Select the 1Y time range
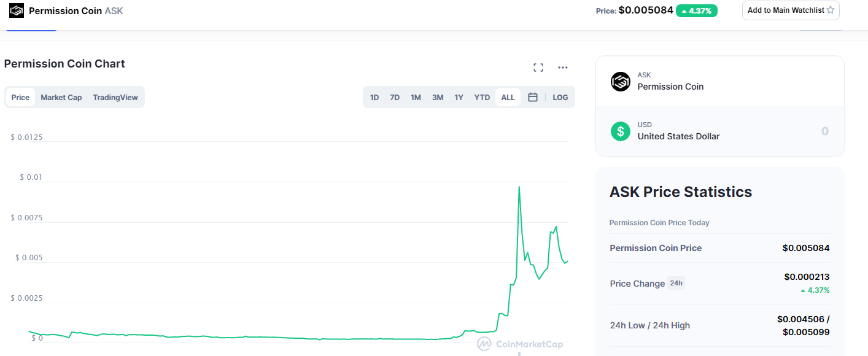Image resolution: width=868 pixels, height=356 pixels. [459, 97]
